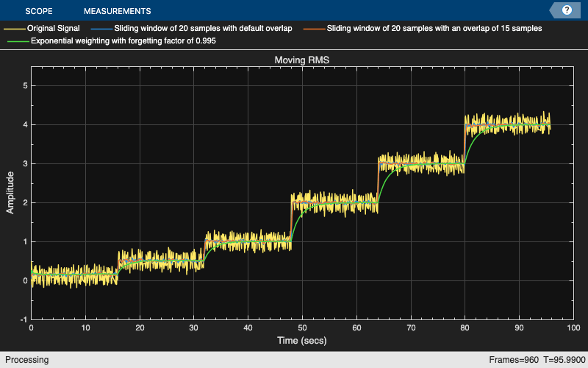This screenshot has height=368, width=588.
Task: Switch to the SCOPE tab
Action: point(39,11)
